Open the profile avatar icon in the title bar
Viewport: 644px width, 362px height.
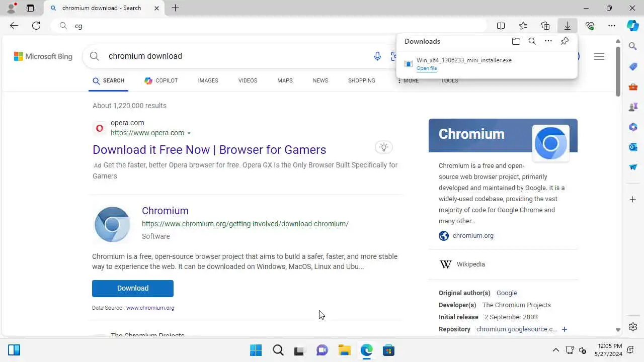[11, 8]
